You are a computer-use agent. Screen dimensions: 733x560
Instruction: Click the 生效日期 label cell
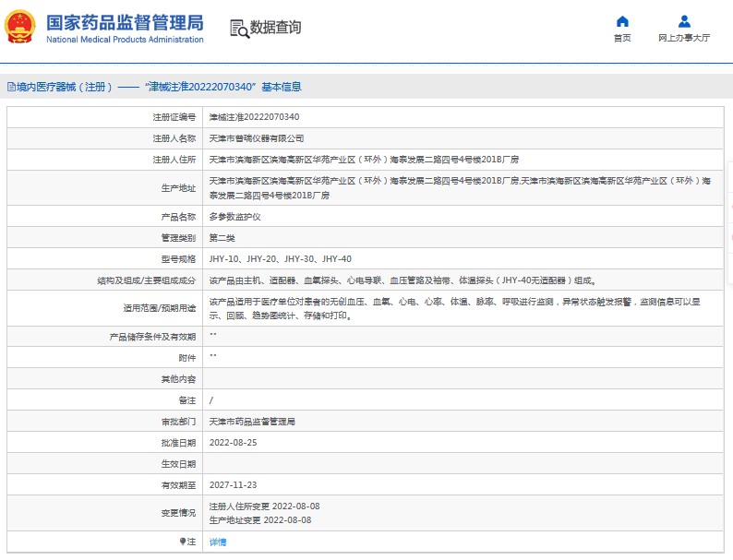[x=104, y=464]
